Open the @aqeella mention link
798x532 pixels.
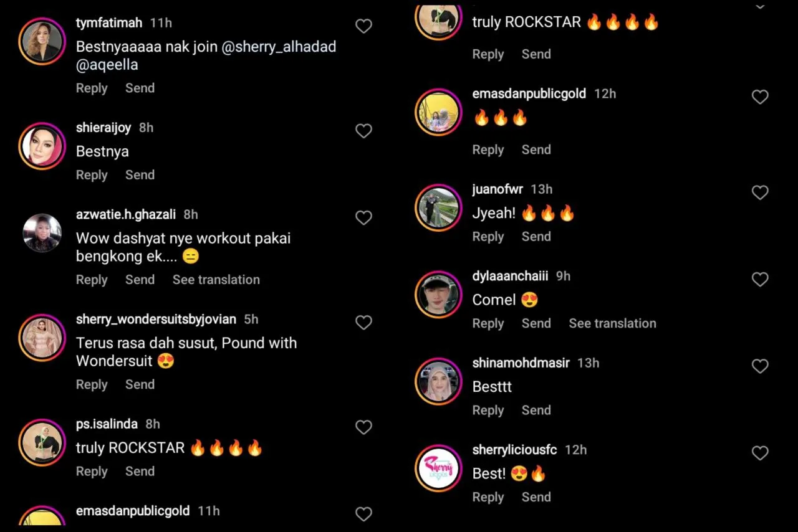pos(107,65)
